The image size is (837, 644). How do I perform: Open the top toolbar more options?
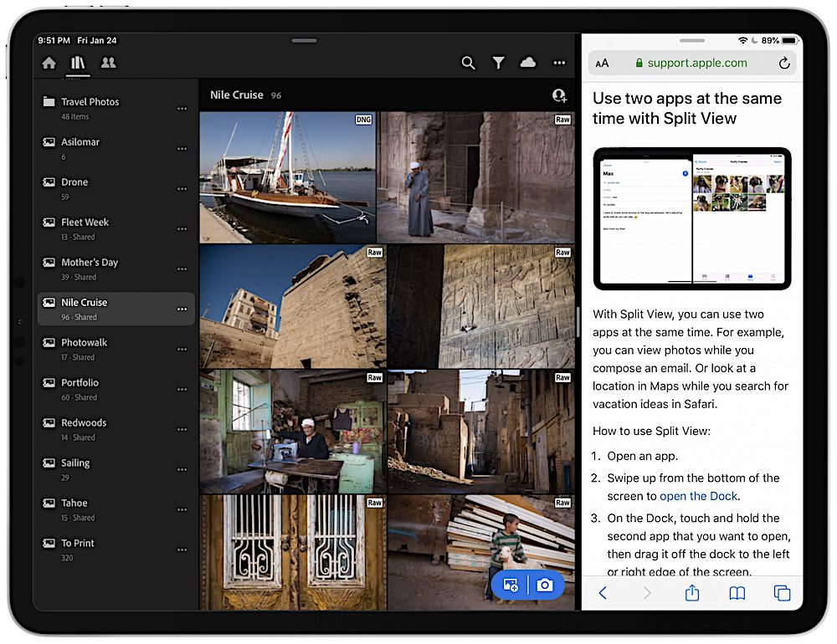[559, 63]
